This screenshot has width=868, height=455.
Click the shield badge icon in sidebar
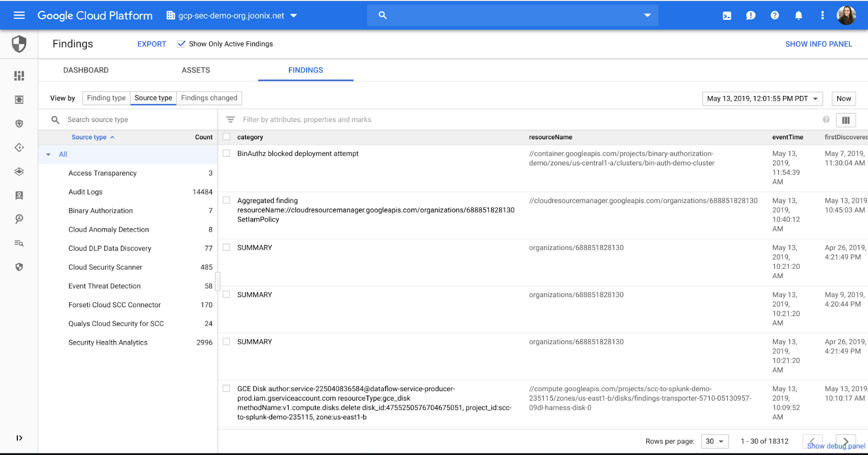pos(19,124)
